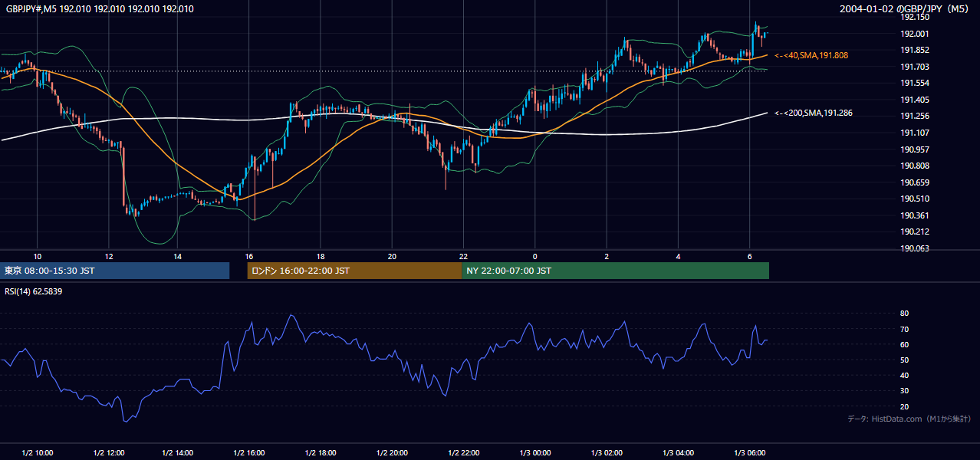
Task: Click hour 22 on price chart time axis
Action: tap(463, 256)
